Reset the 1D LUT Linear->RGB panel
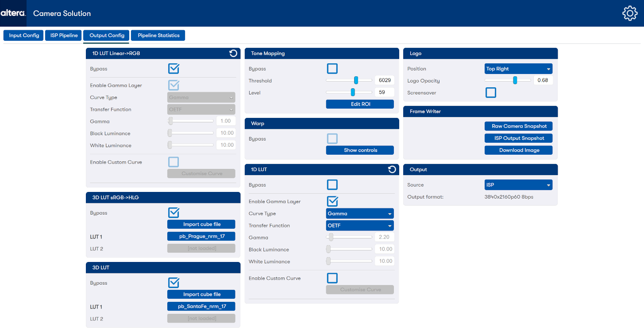Image resolution: width=644 pixels, height=328 pixels. coord(233,54)
